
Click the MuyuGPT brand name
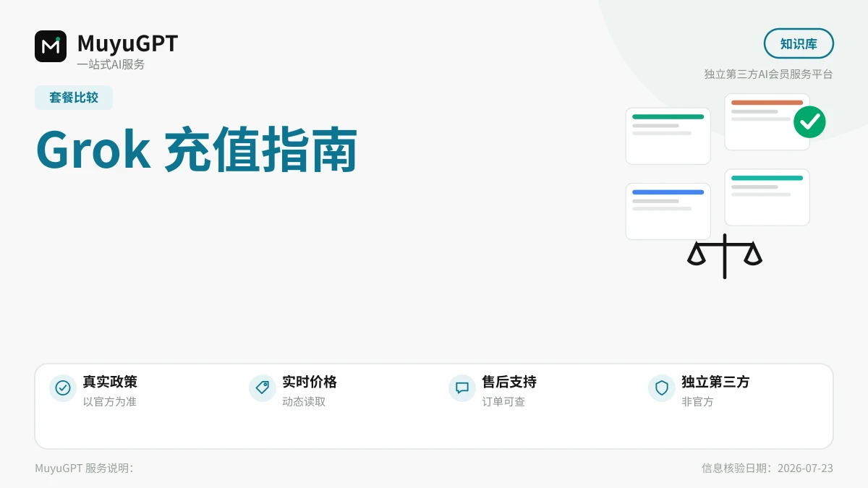tap(127, 43)
